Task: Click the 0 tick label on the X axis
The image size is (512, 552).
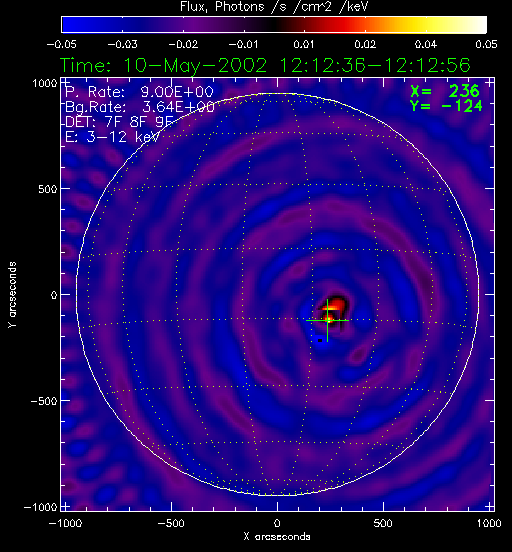Action: pos(277,523)
